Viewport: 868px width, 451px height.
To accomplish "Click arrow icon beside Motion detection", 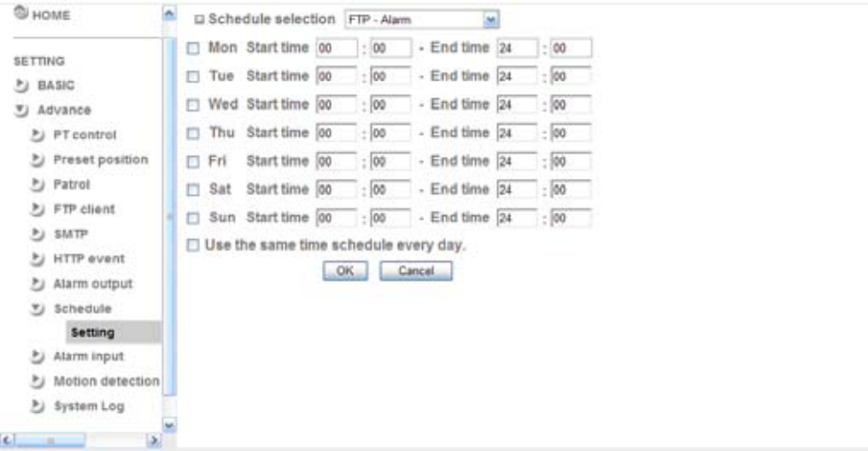I will point(37,381).
